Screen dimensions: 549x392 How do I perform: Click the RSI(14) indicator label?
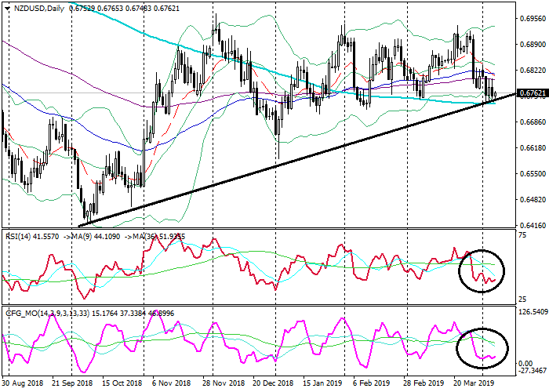(x=21, y=236)
